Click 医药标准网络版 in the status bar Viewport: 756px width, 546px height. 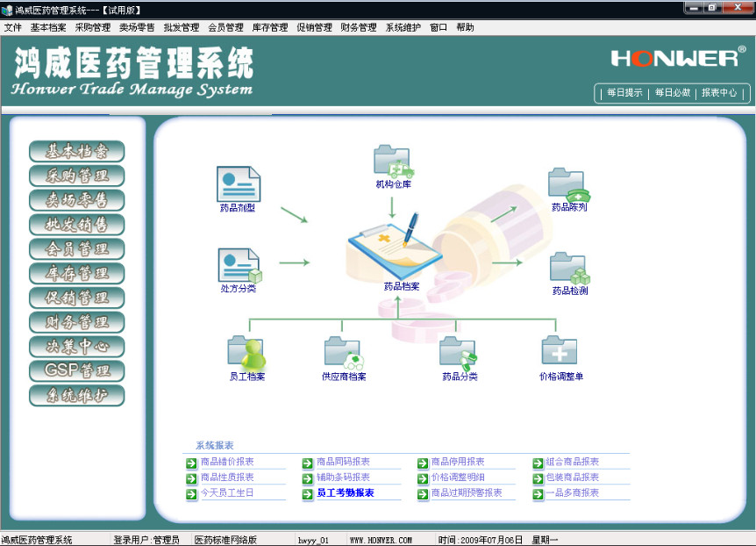click(x=225, y=540)
